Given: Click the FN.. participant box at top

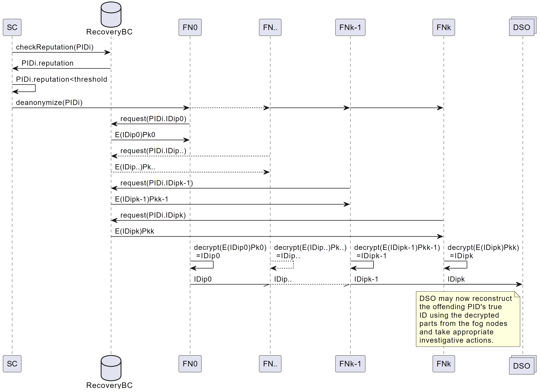Looking at the screenshot, I should click(x=270, y=27).
